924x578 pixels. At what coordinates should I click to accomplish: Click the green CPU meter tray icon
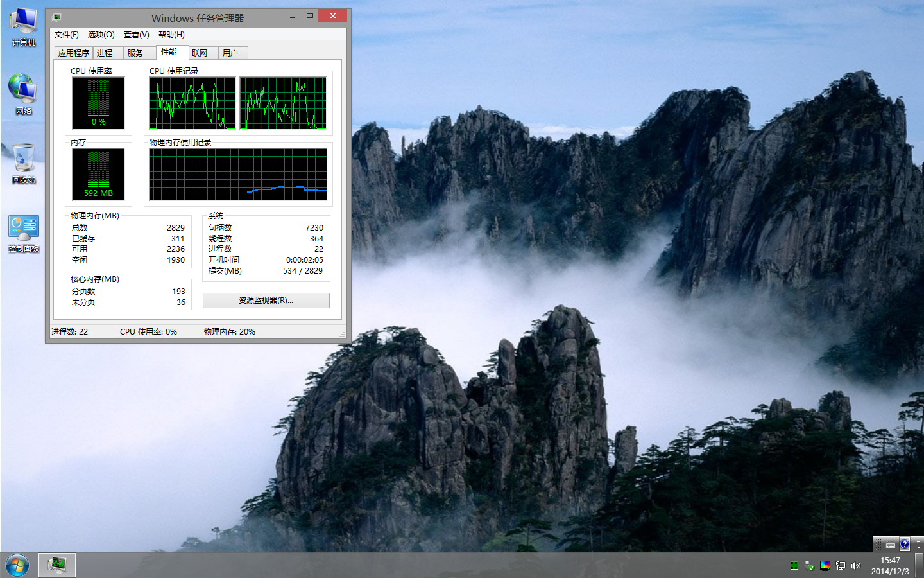point(794,566)
